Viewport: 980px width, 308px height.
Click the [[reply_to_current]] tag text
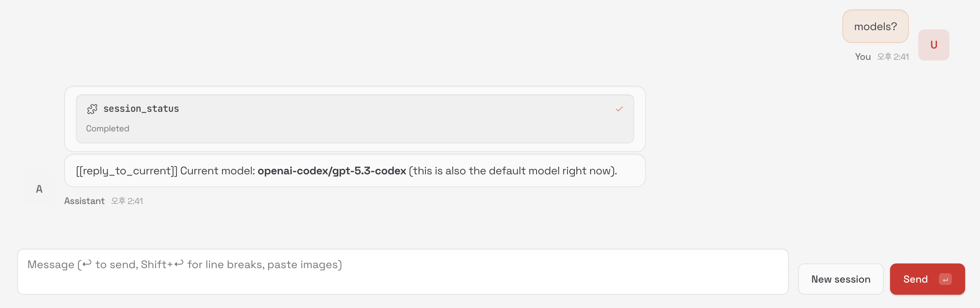127,171
